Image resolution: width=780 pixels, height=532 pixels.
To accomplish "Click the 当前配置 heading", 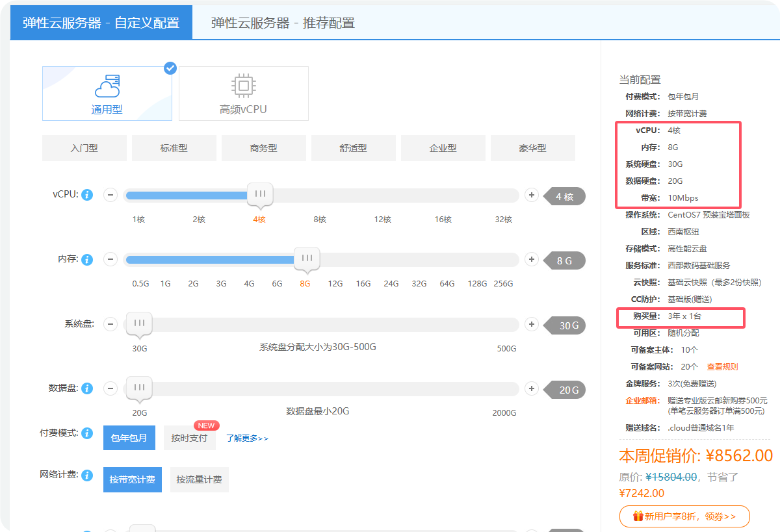I will 640,79.
